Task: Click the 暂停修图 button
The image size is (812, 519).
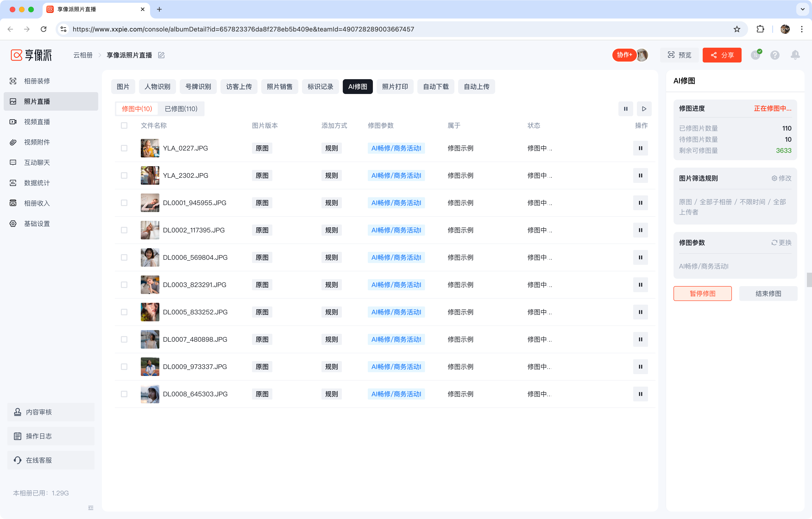Action: click(702, 294)
